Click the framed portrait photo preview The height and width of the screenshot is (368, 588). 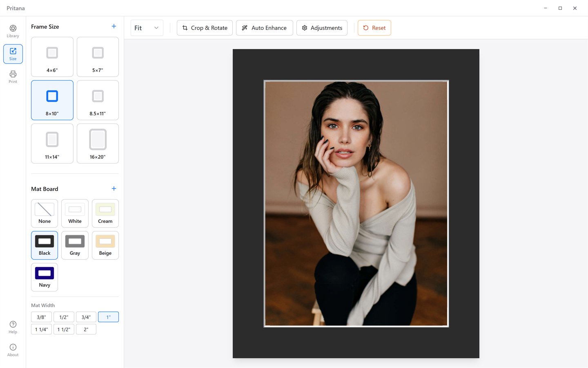pos(356,204)
